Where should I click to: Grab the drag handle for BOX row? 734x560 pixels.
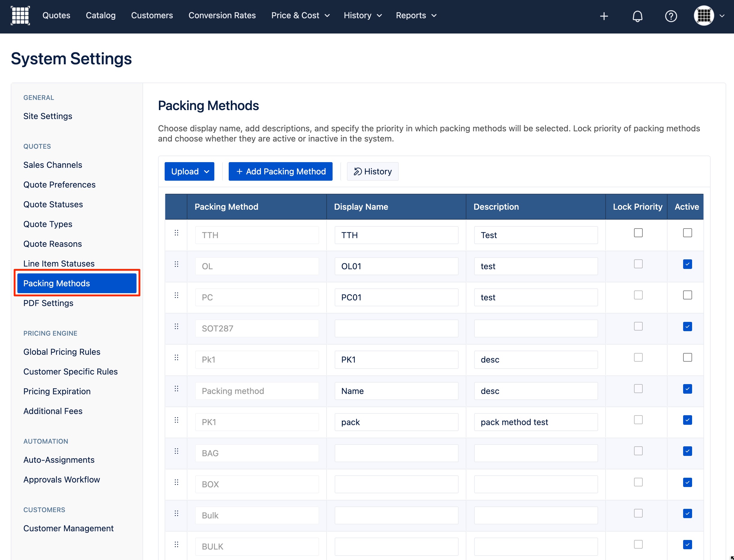(176, 482)
